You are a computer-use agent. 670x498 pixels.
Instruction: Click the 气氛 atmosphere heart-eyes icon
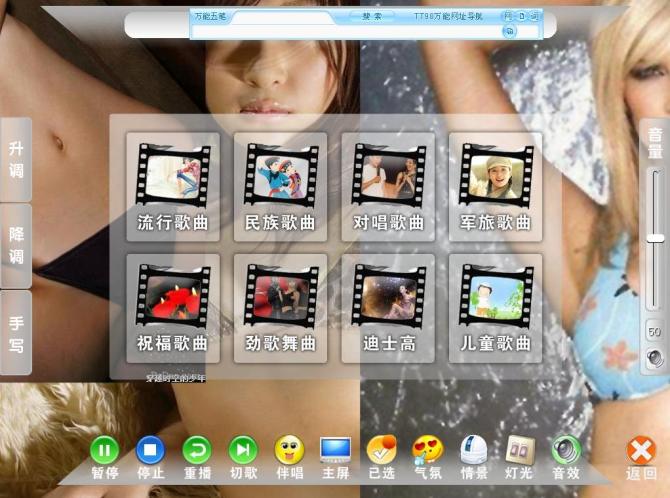point(428,450)
